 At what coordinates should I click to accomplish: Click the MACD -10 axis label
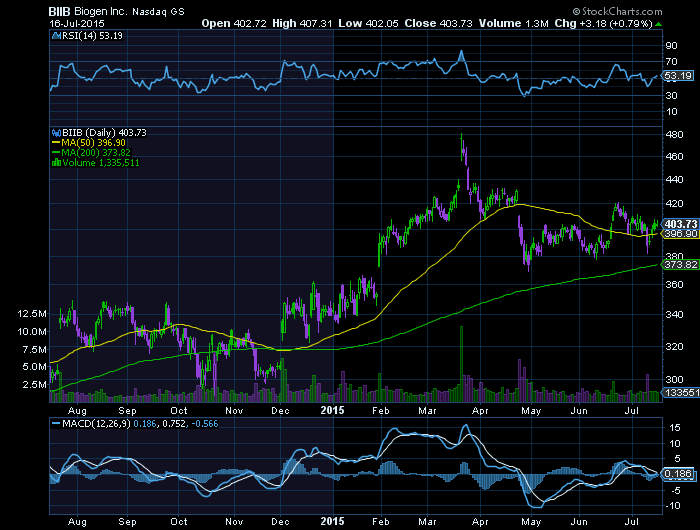[673, 506]
